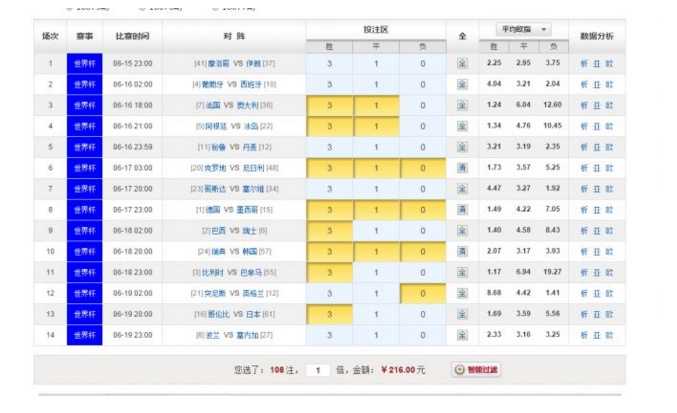This screenshot has height=413, width=677.
Task: Focus the bet multiplier field showing 1
Action: click(318, 370)
